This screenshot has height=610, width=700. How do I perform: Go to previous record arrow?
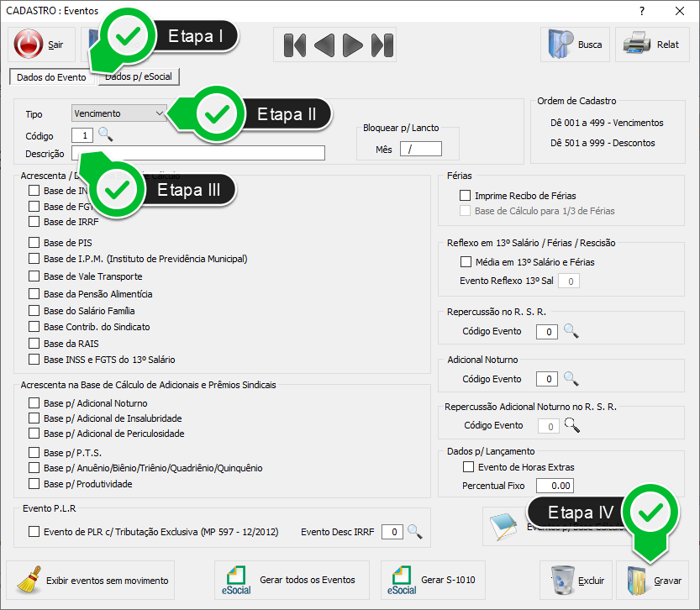[x=324, y=45]
